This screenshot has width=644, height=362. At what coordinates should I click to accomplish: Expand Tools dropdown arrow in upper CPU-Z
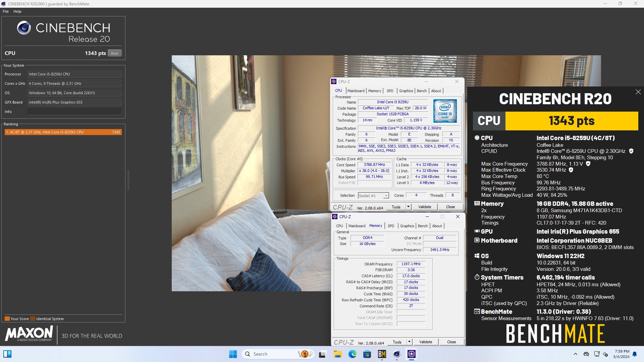(408, 207)
